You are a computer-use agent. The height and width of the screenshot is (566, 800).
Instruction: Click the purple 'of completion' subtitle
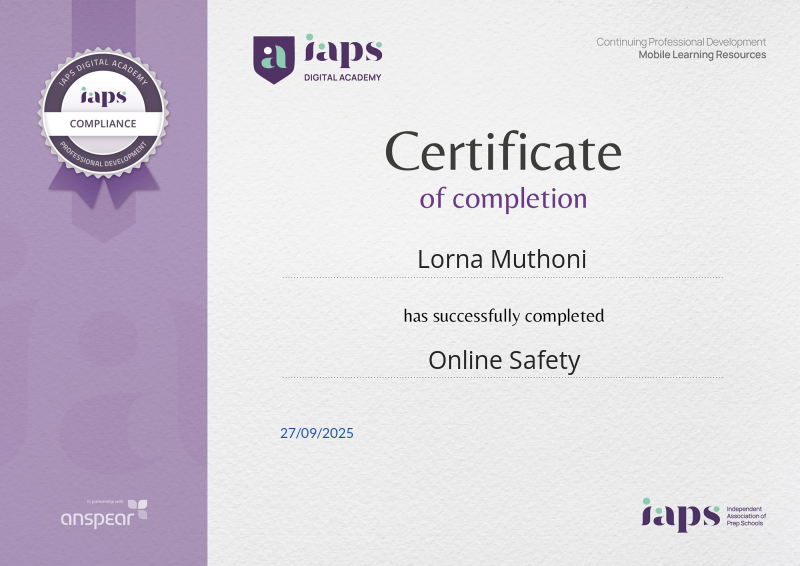pos(503,197)
